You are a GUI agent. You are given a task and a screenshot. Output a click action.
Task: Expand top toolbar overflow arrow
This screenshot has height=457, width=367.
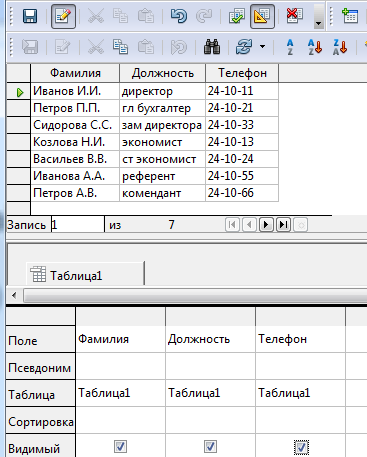tap(318, 16)
